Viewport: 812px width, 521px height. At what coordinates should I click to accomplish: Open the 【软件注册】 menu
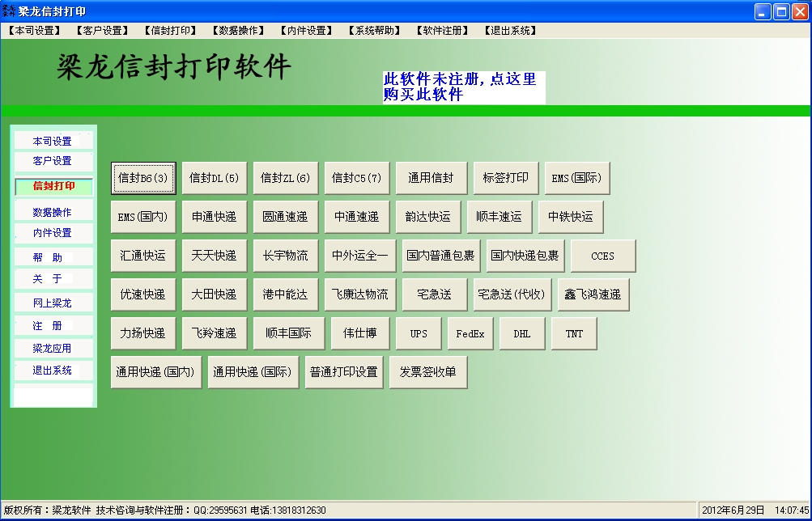443,31
